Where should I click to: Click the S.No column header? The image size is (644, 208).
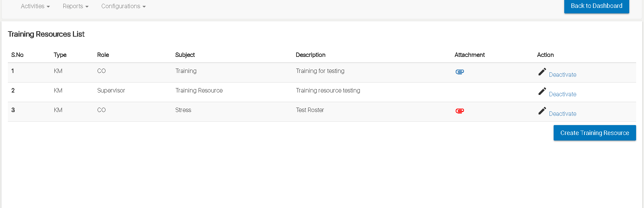17,55
